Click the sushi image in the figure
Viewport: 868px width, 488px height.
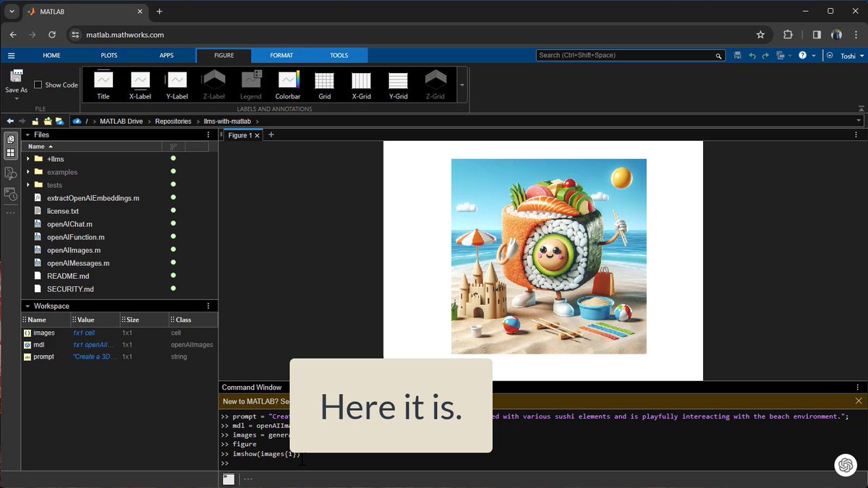pyautogui.click(x=549, y=257)
